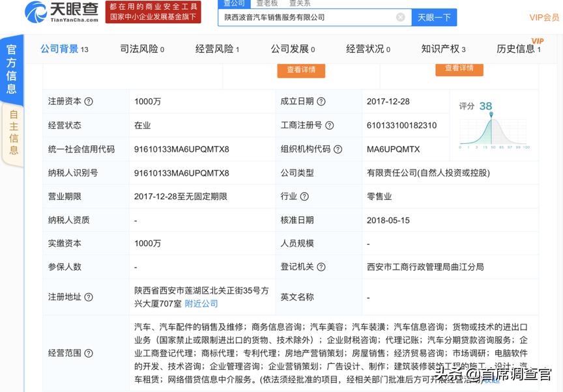Click the 公司发展 tab question icon area

coord(311,48)
